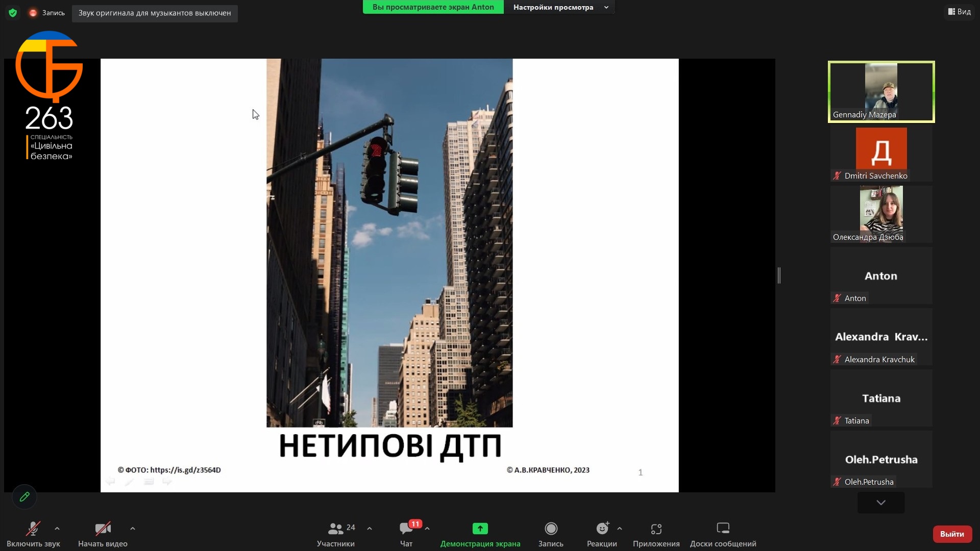Select Anton's participant tile

(x=881, y=275)
